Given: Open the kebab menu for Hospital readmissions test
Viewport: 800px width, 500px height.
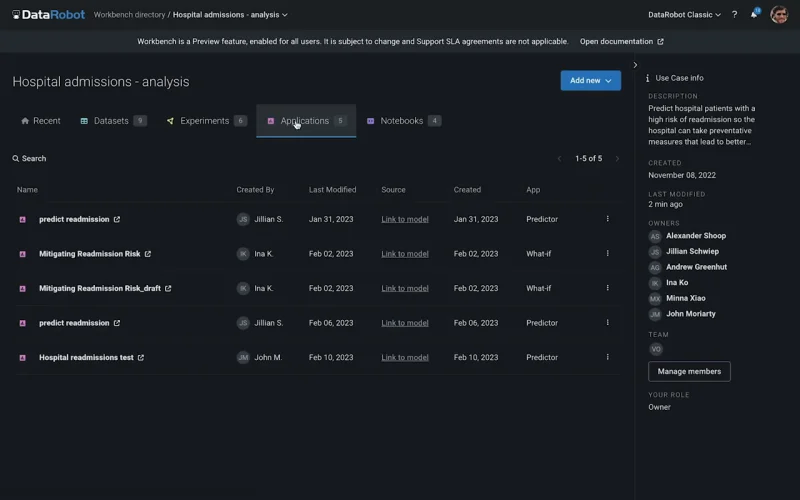Looking at the screenshot, I should (x=607, y=357).
